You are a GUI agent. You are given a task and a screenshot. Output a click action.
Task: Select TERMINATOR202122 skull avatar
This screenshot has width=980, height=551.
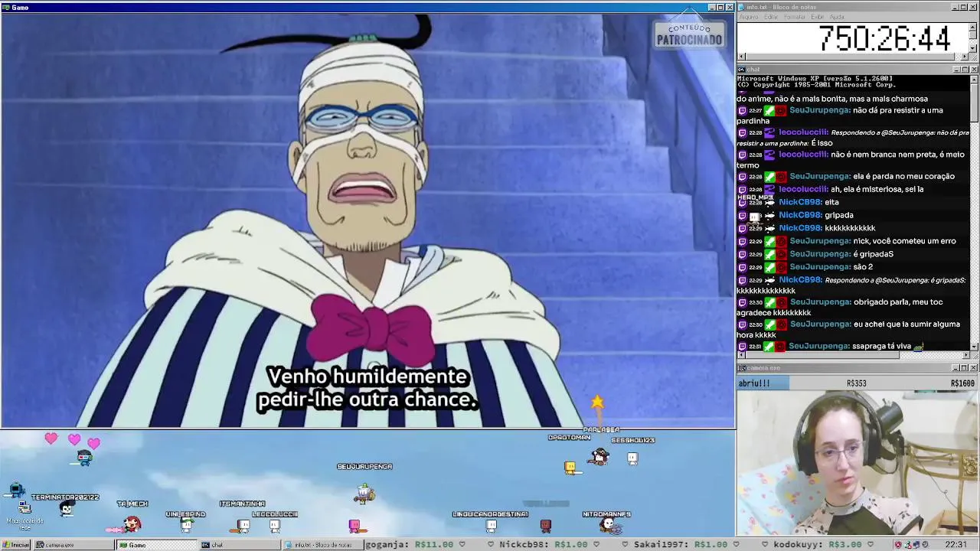67,510
